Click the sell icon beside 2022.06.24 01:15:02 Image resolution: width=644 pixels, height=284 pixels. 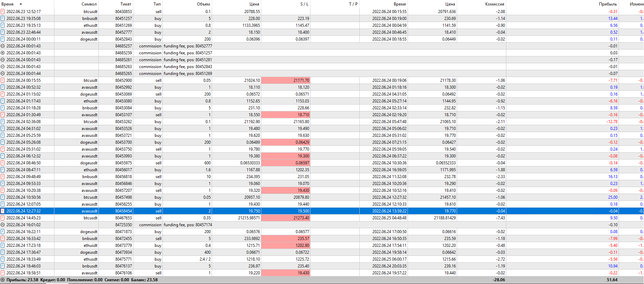[x=3, y=94]
